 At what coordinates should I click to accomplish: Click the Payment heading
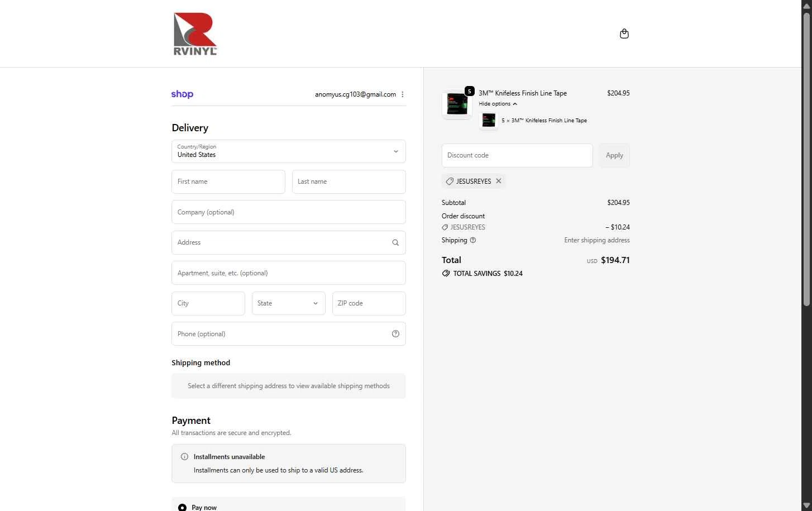coord(191,421)
